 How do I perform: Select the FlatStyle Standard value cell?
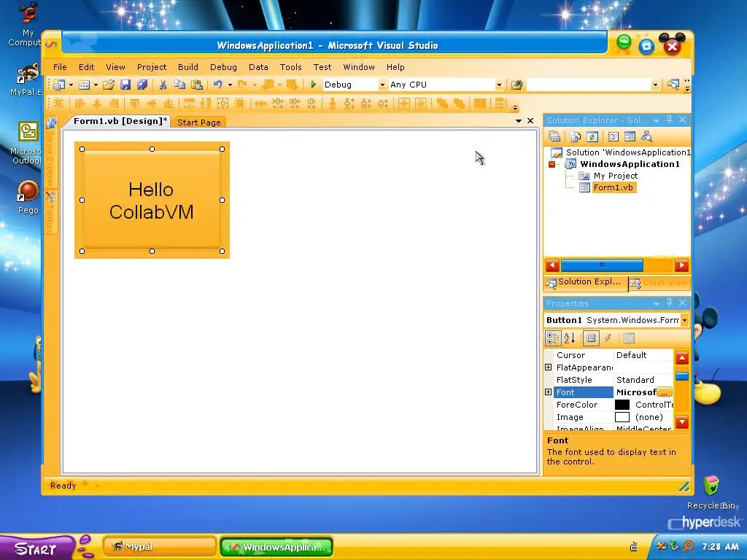(x=643, y=379)
